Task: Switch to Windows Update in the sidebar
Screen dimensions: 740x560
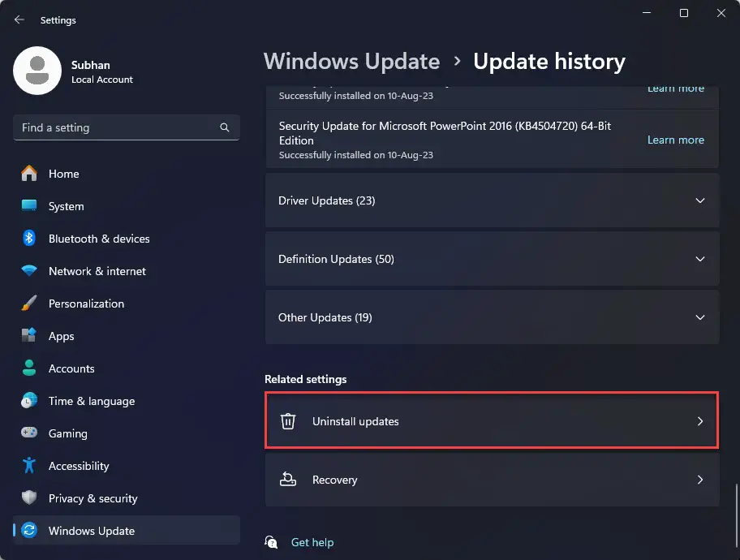Action: tap(89, 531)
